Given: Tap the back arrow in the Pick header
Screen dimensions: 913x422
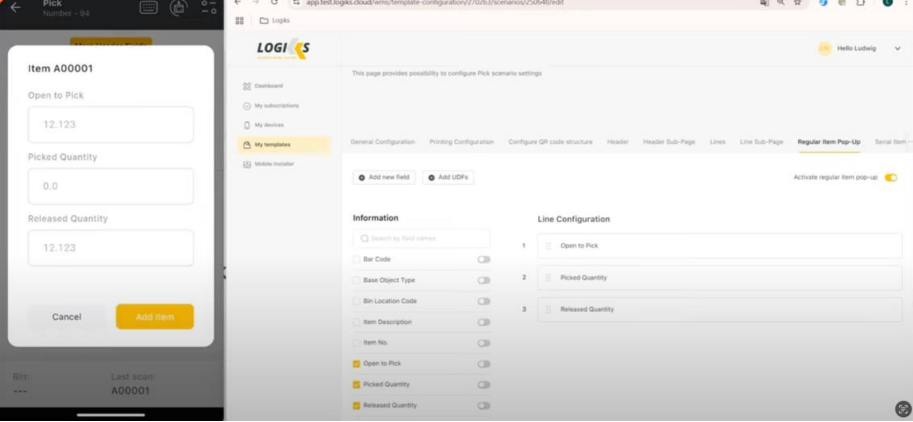Looking at the screenshot, I should 16,7.
